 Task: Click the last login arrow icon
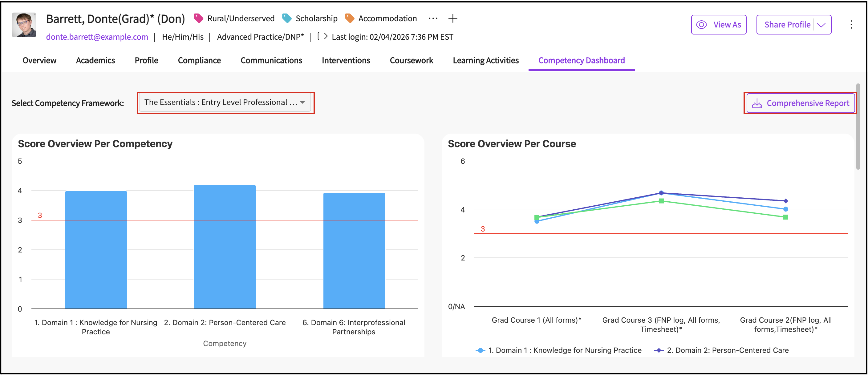[x=322, y=36]
